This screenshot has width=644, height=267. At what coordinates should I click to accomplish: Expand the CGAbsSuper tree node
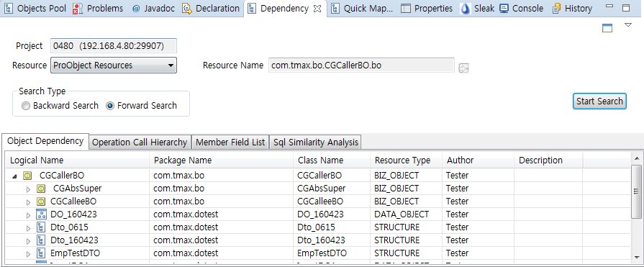tap(28, 189)
